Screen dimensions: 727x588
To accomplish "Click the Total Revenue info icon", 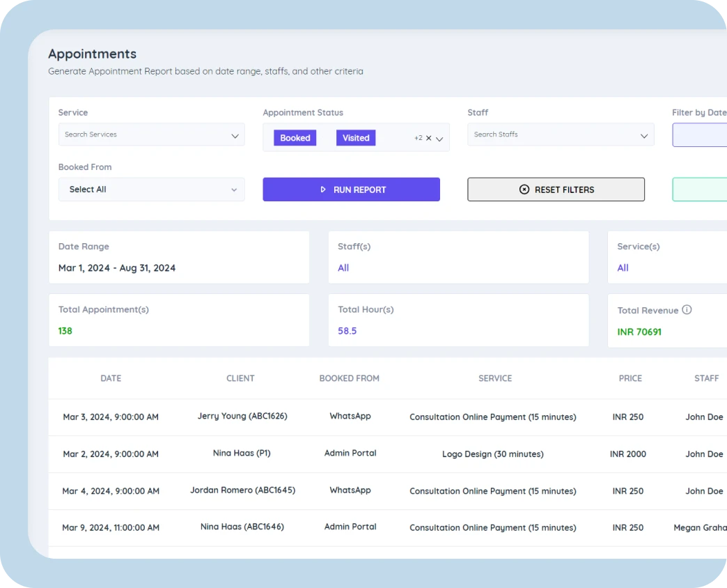I will (x=687, y=310).
